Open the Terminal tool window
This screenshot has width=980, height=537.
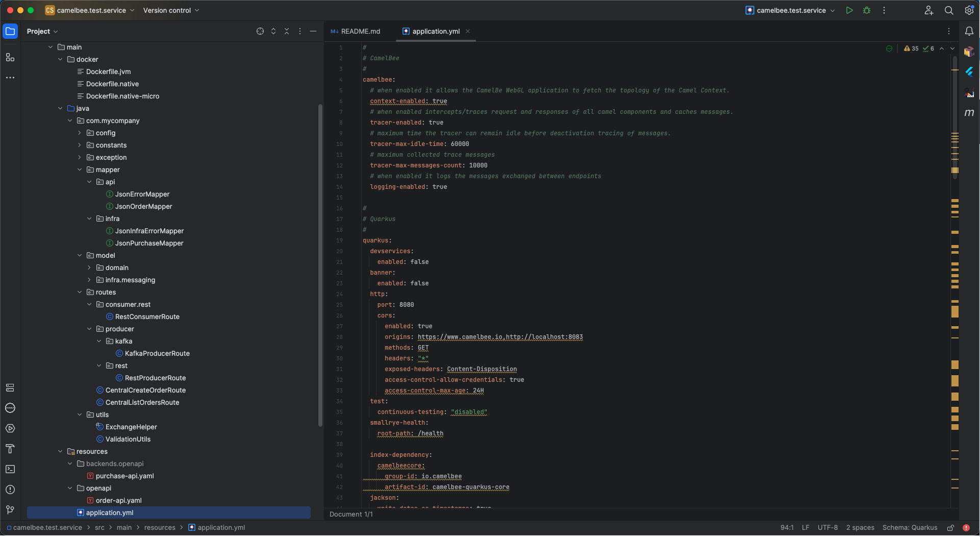10,469
